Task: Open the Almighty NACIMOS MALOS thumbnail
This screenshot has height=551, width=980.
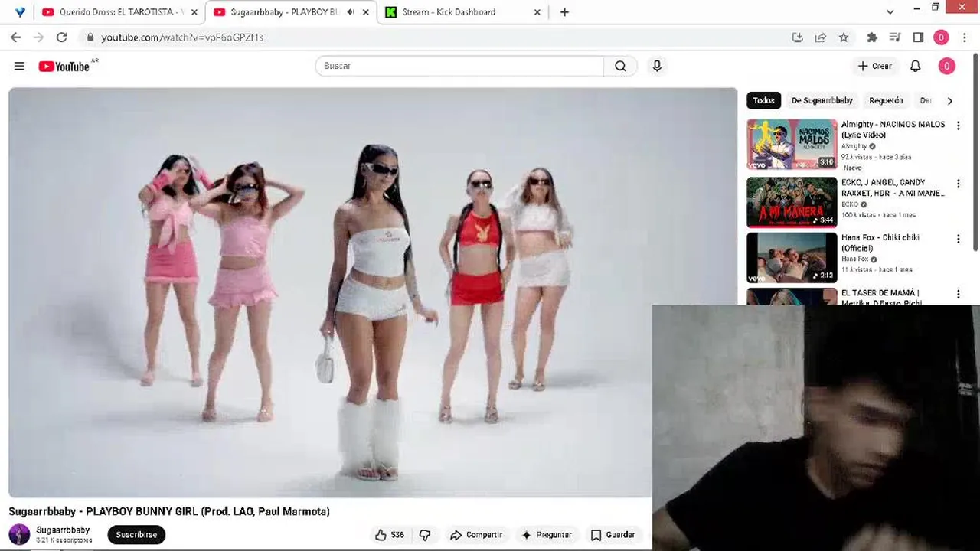Action: 792,144
